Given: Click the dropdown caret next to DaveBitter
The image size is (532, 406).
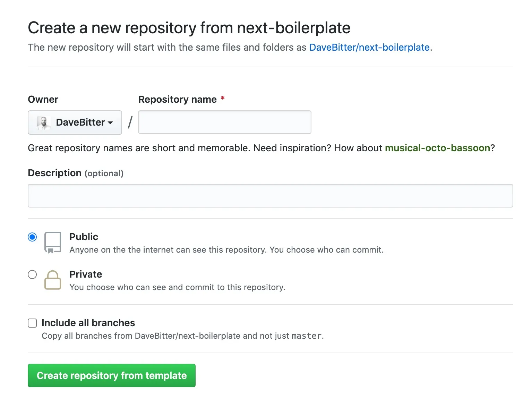Looking at the screenshot, I should click(110, 123).
